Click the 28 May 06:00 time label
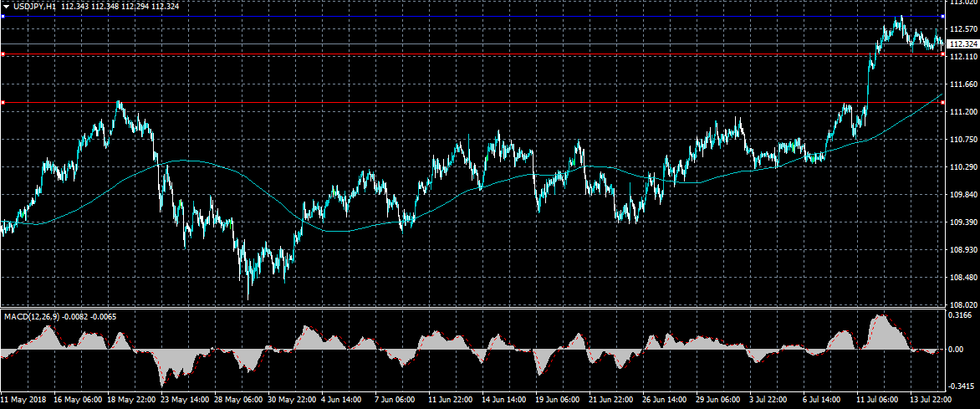This screenshot has height=409, width=980. (x=240, y=401)
